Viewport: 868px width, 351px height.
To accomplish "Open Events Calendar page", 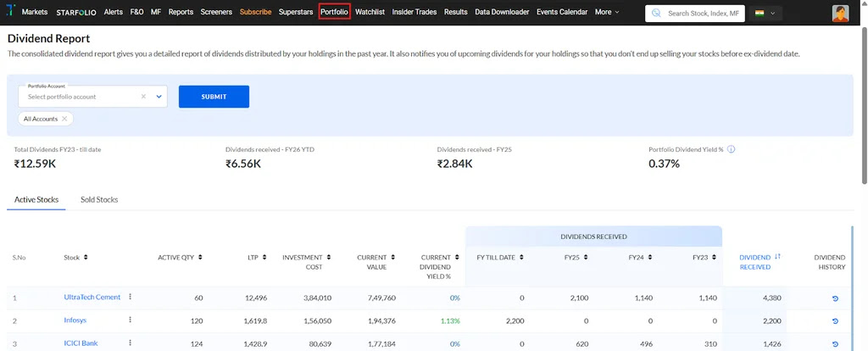I will pos(562,12).
